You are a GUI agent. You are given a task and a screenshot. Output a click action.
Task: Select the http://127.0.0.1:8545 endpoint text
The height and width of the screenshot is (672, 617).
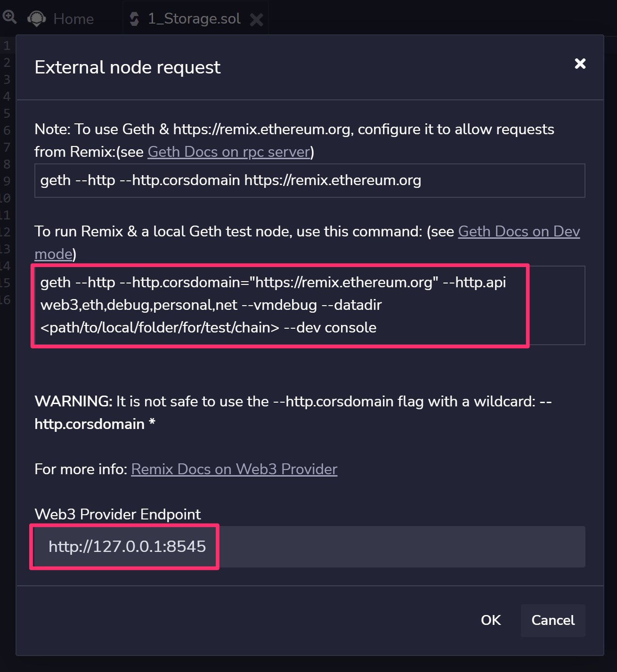(x=127, y=547)
